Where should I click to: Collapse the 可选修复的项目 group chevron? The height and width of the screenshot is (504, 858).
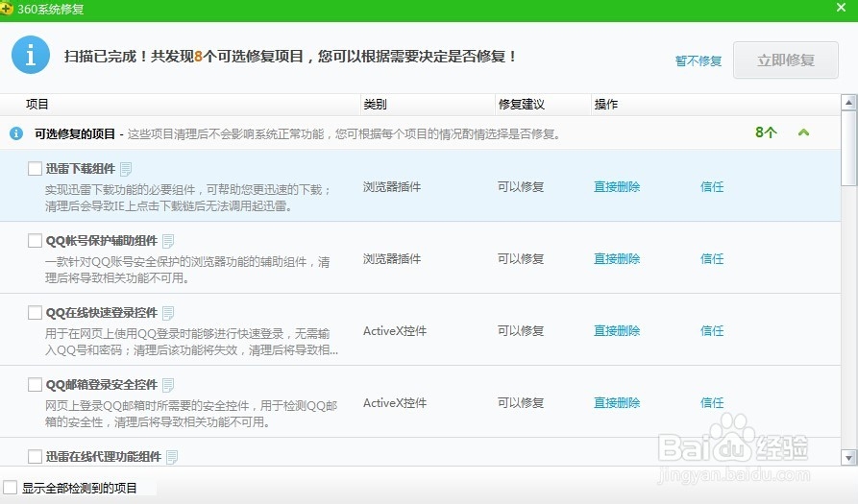pos(803,132)
